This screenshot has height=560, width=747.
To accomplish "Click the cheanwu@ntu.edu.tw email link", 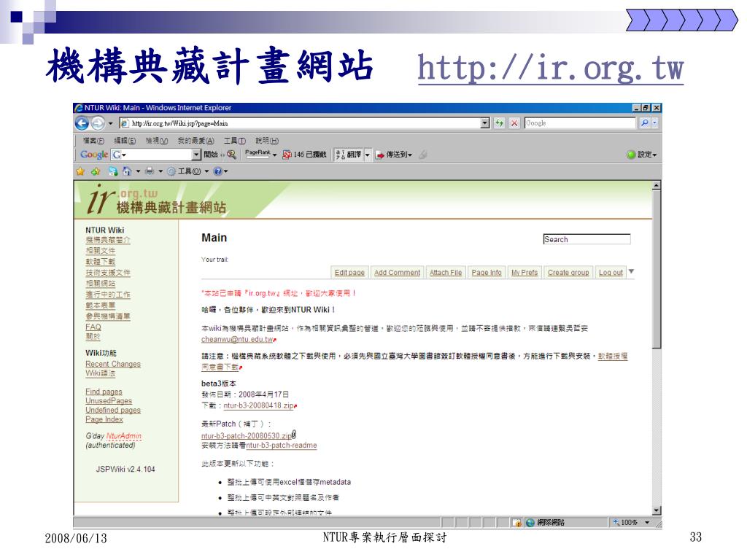I will tap(237, 339).
